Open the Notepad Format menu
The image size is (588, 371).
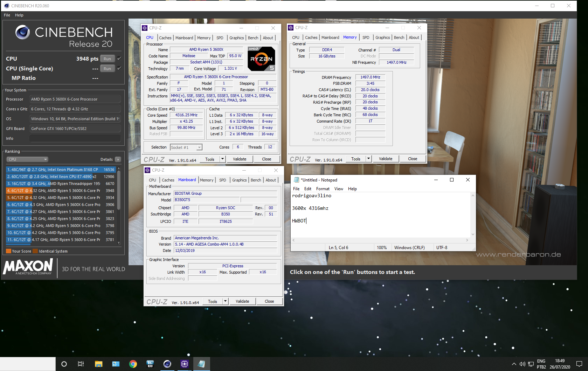pyautogui.click(x=323, y=188)
